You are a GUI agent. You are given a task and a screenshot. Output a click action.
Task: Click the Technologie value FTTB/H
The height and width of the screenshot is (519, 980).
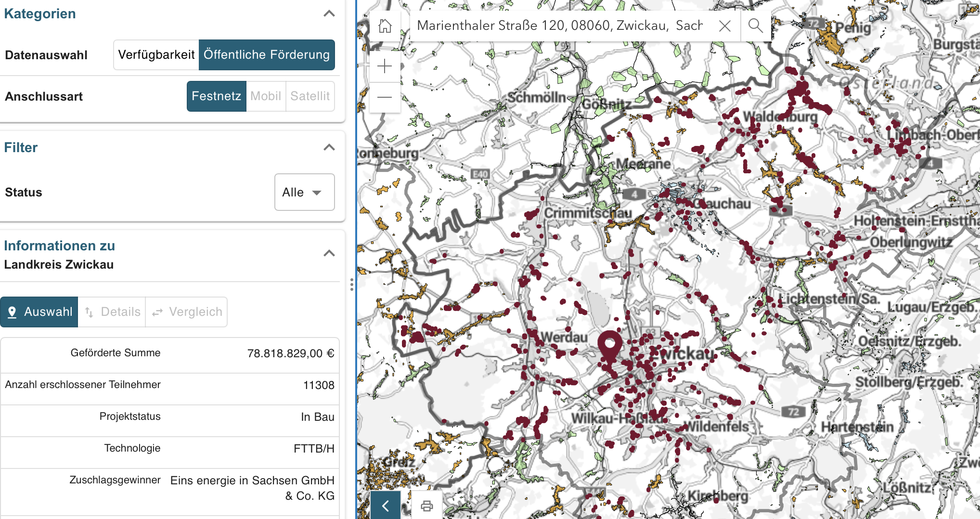pos(314,449)
